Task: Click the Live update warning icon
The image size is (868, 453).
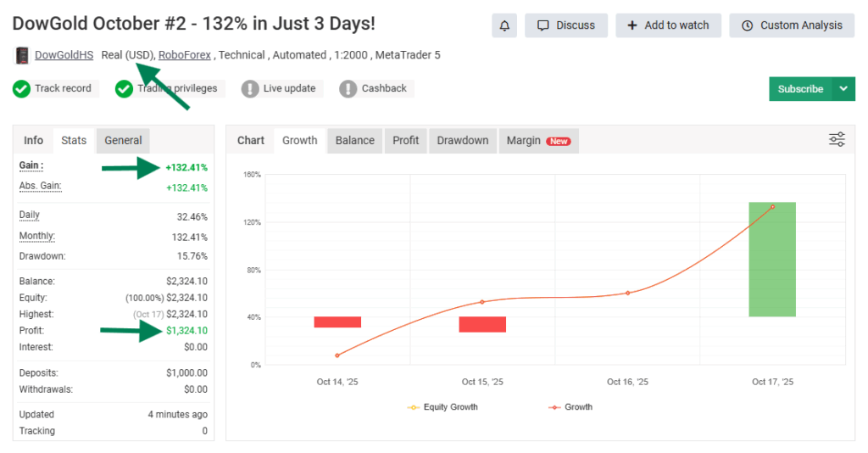Action: click(x=250, y=88)
